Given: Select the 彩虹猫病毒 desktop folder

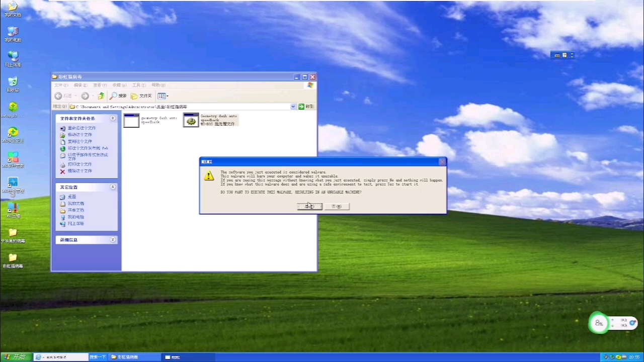Looking at the screenshot, I should (x=13, y=260).
